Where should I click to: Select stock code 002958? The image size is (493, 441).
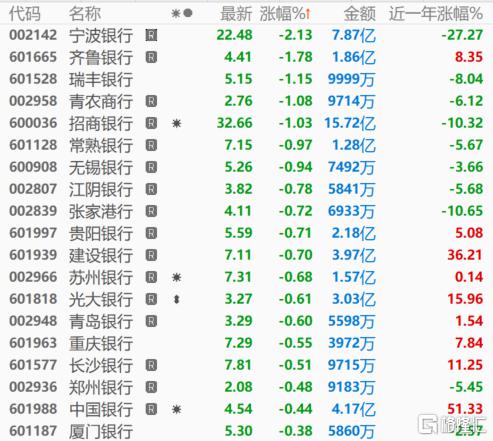point(33,101)
